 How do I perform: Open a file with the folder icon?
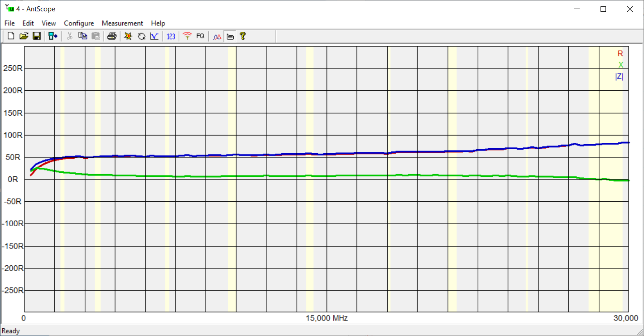[24, 36]
